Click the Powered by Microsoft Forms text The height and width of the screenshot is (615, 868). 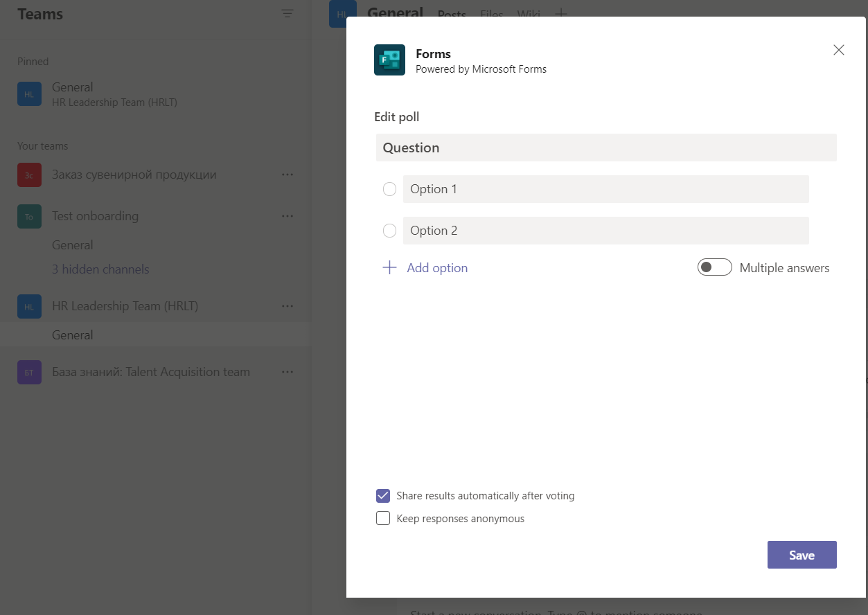point(481,69)
